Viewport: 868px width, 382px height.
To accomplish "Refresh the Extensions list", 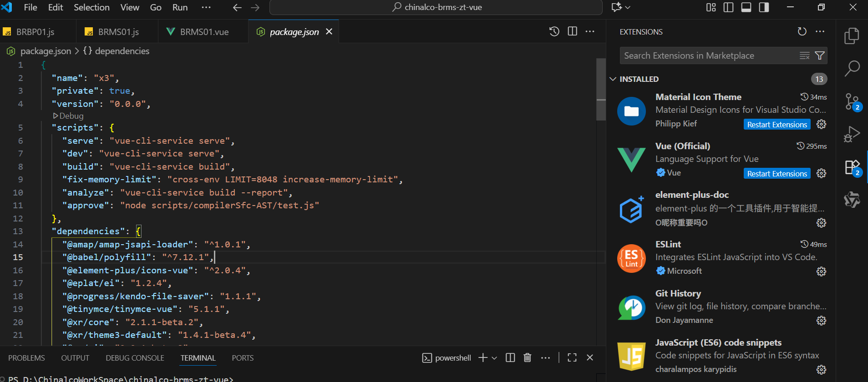I will click(x=802, y=31).
